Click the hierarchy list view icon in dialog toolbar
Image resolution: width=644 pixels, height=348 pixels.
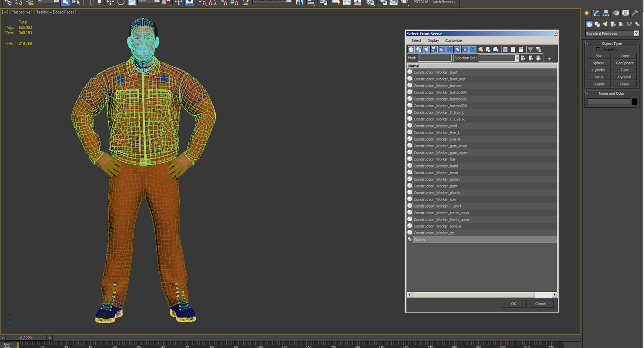505,50
